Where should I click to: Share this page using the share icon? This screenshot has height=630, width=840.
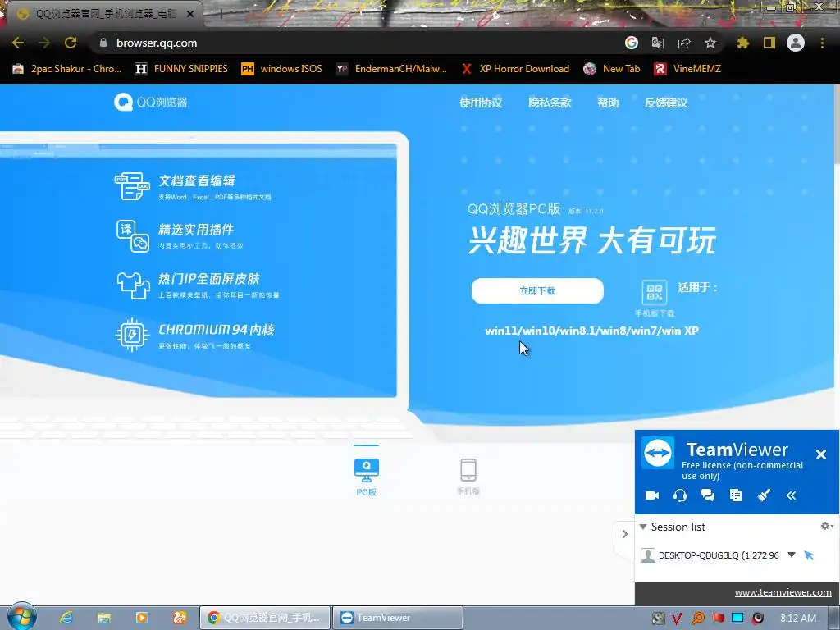click(x=684, y=43)
